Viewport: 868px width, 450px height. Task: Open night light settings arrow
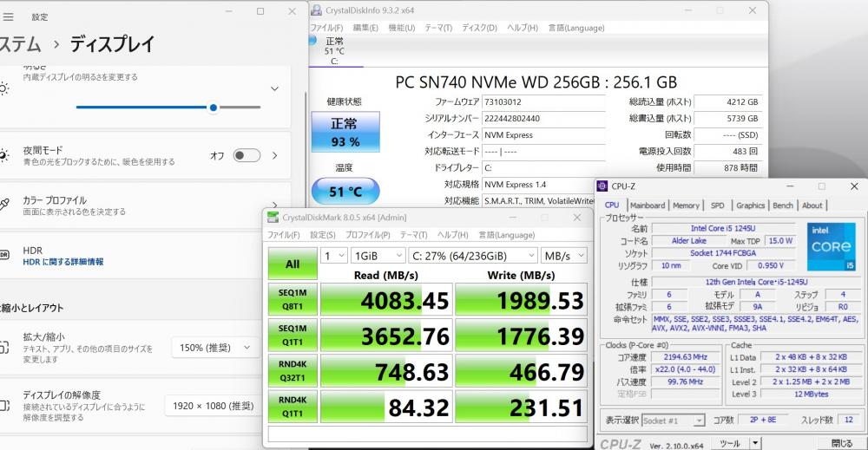coord(274,156)
